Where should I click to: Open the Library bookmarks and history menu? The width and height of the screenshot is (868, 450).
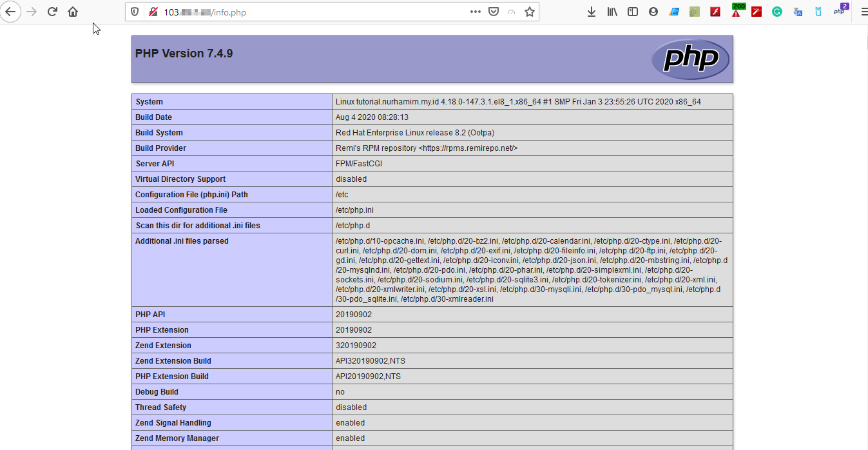click(612, 12)
